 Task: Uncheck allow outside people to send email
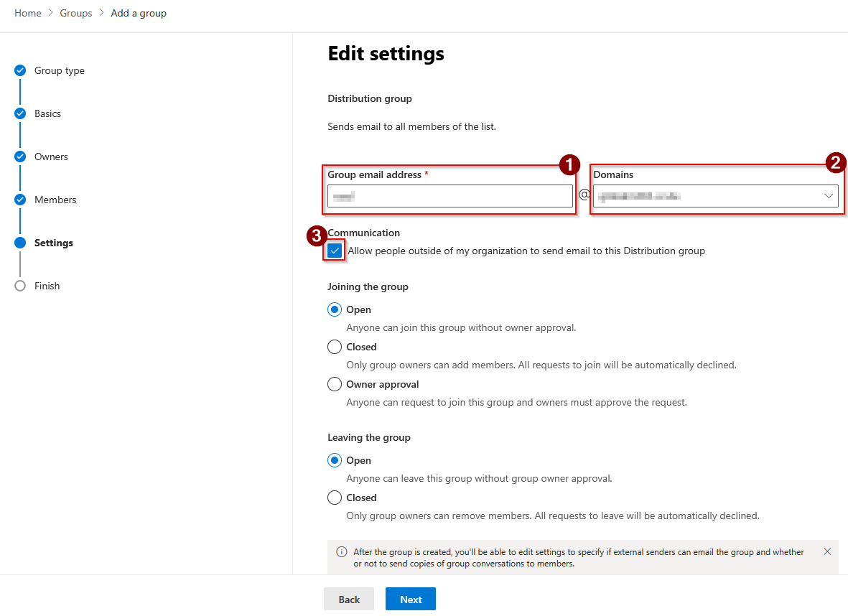point(335,251)
